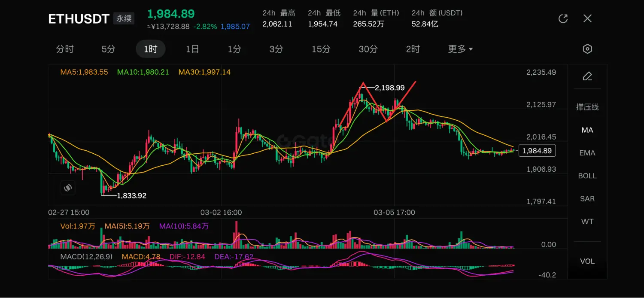
Task: Click the MA(10):5.84万 volume label
Action: [184, 226]
